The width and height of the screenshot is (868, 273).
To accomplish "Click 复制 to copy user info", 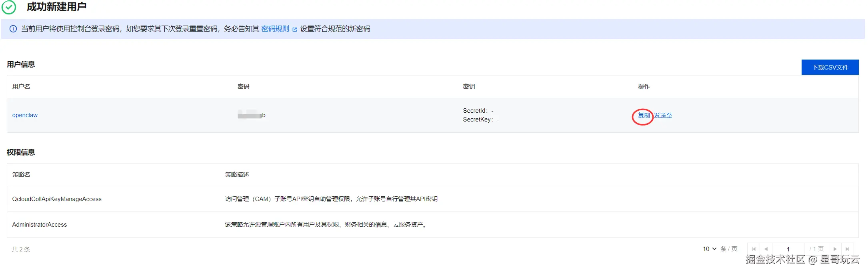I will tap(644, 115).
